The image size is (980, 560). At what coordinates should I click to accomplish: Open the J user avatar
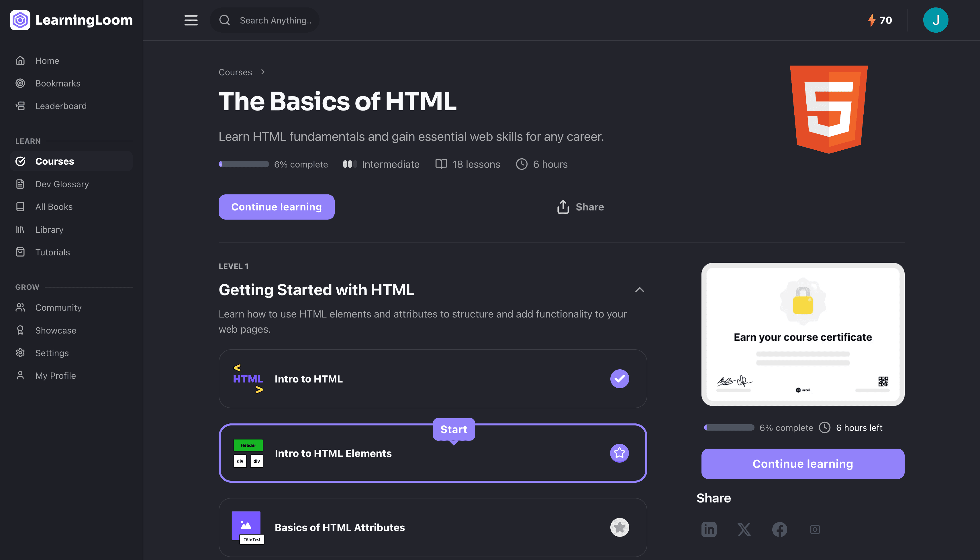(935, 20)
